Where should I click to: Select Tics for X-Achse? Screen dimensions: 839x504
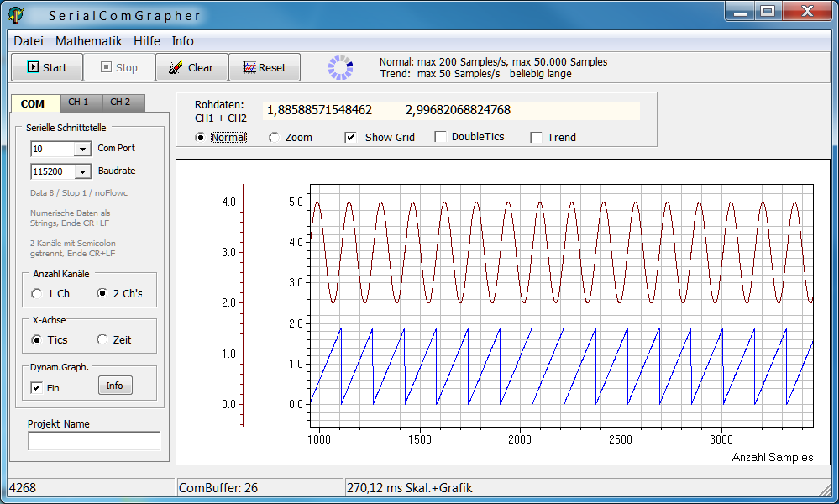(x=36, y=339)
